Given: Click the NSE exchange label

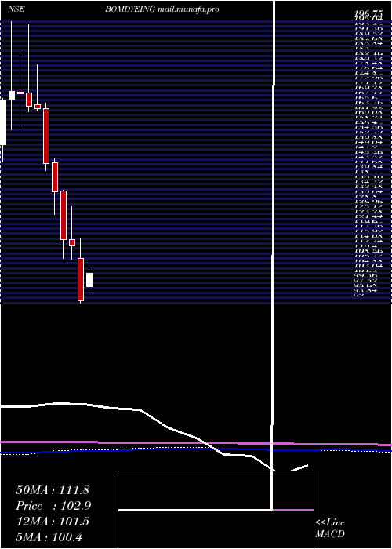Looking at the screenshot, I should (16, 9).
